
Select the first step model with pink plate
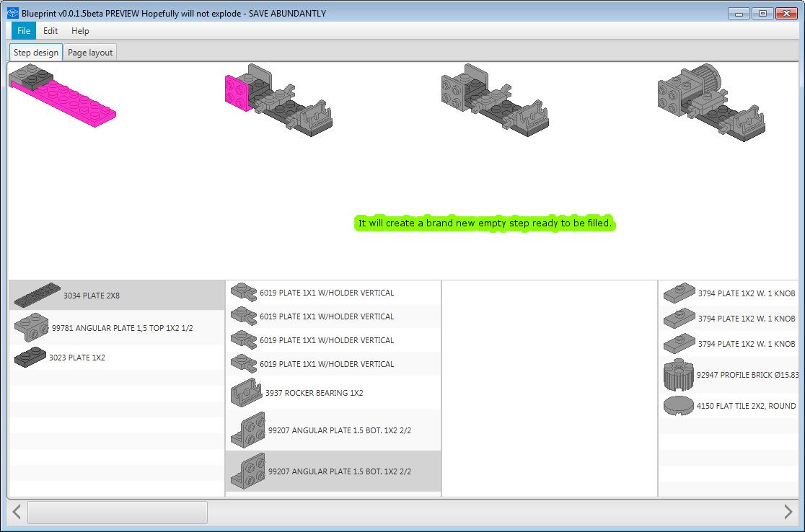[x=62, y=95]
